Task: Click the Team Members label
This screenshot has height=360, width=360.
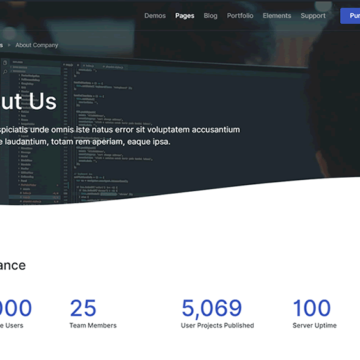Action: tap(93, 325)
